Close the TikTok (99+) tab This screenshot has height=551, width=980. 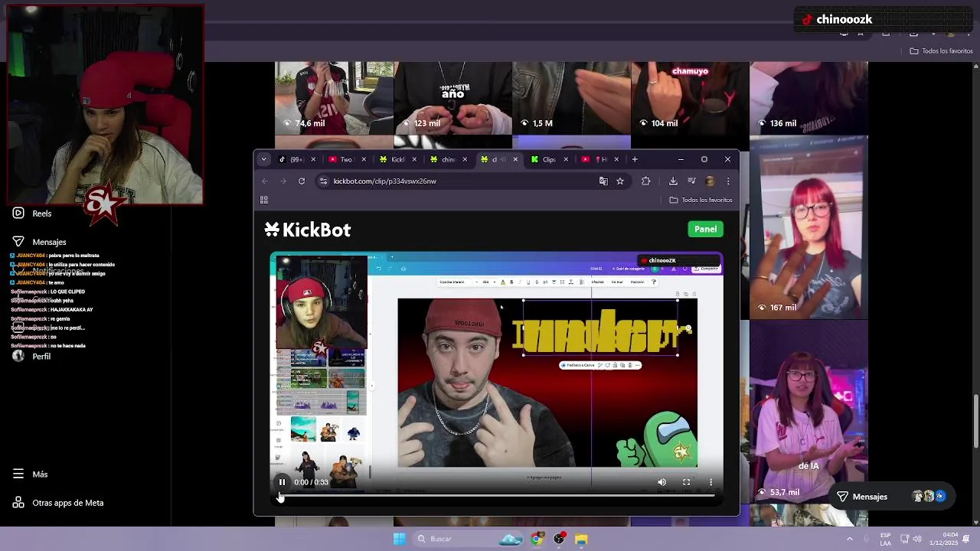coord(313,159)
